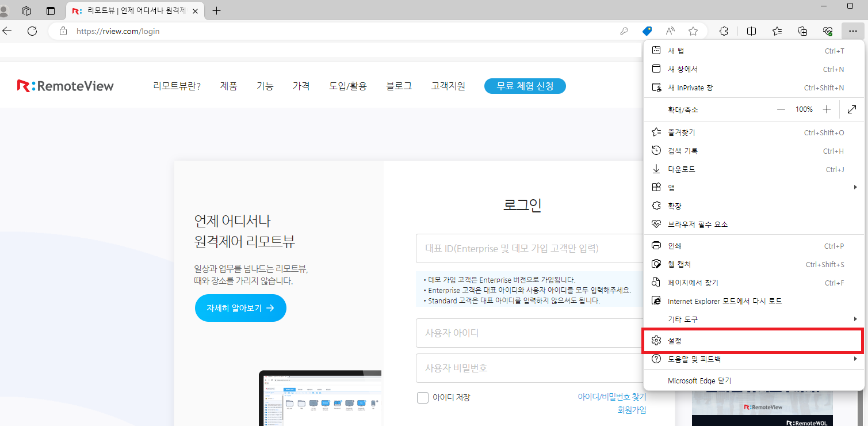
Task: Toggle the vertical tabs icon
Action: coord(51,10)
